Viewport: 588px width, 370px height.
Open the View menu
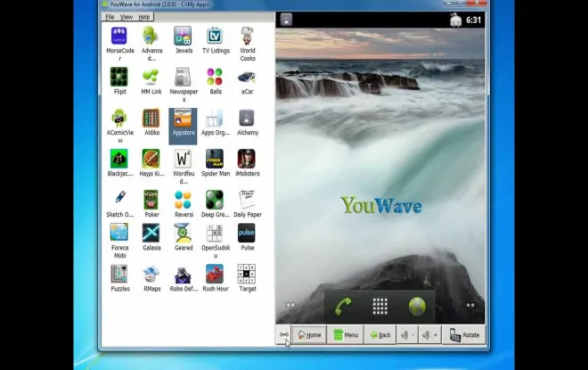(x=127, y=17)
